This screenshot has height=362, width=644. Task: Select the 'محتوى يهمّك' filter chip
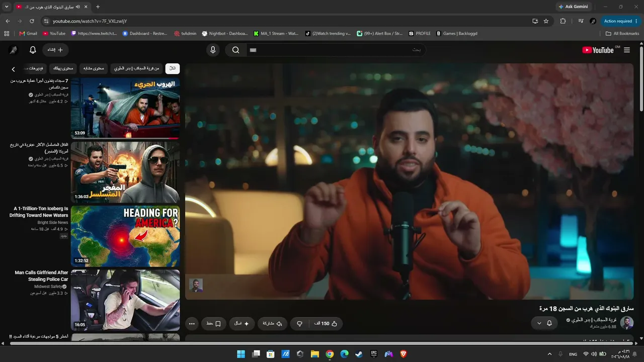[x=63, y=68]
